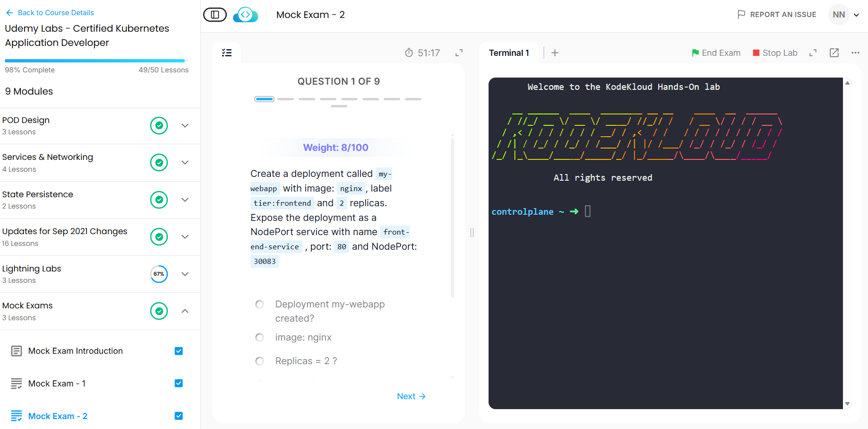The width and height of the screenshot is (868, 429).
Task: Click the exam timer stopwatch icon
Action: click(x=409, y=53)
